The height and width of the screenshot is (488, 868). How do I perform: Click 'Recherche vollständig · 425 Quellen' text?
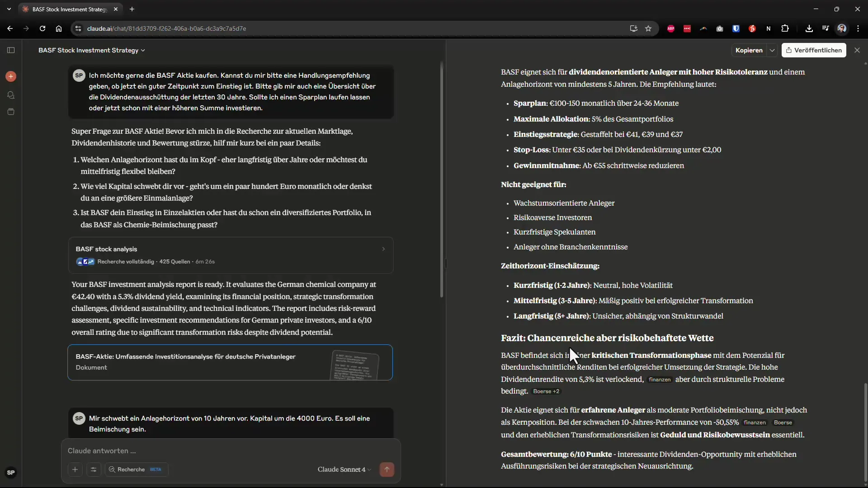144,262
